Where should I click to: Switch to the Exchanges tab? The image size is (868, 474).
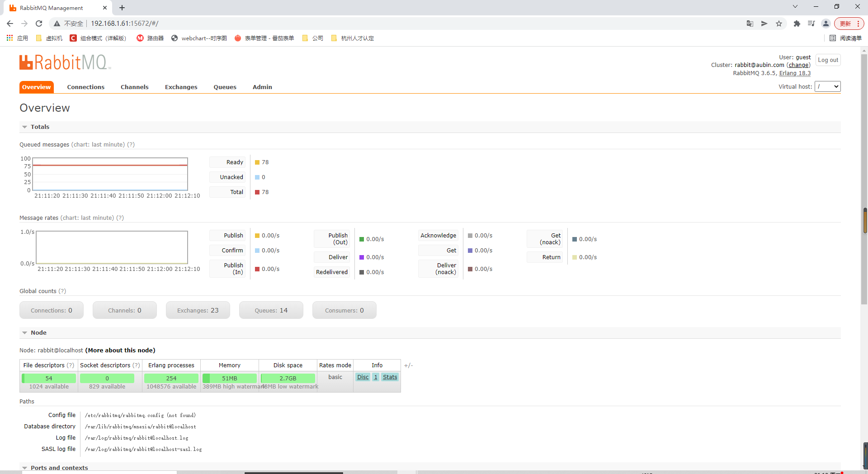point(181,87)
